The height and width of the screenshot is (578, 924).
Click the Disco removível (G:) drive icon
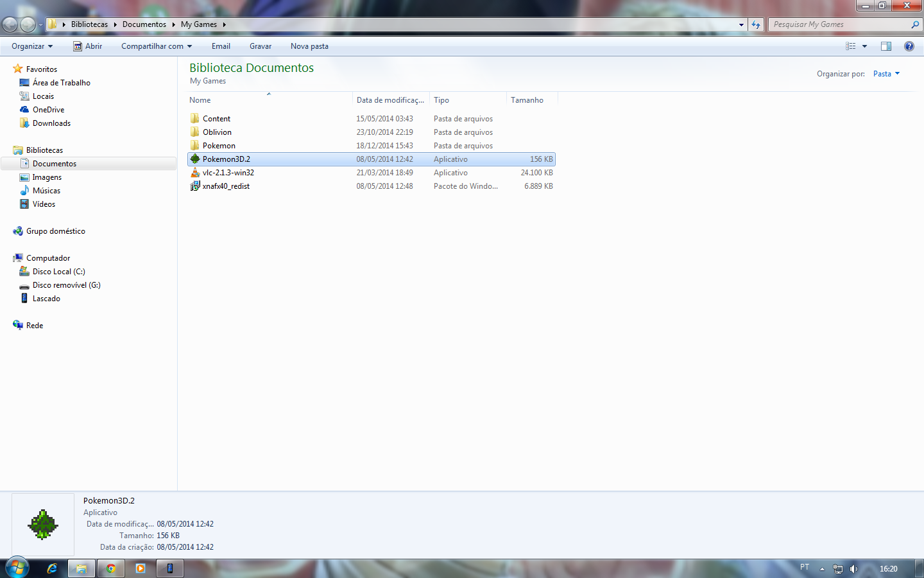(24, 285)
